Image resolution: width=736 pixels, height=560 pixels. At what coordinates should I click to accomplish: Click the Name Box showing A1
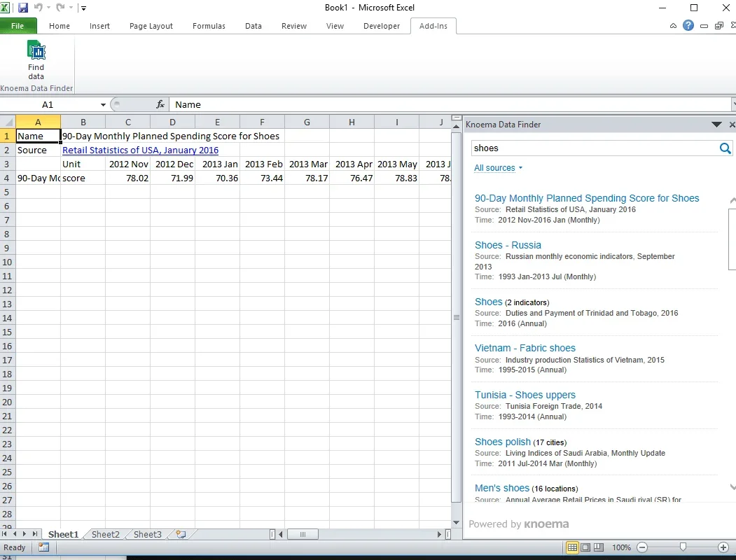click(48, 104)
